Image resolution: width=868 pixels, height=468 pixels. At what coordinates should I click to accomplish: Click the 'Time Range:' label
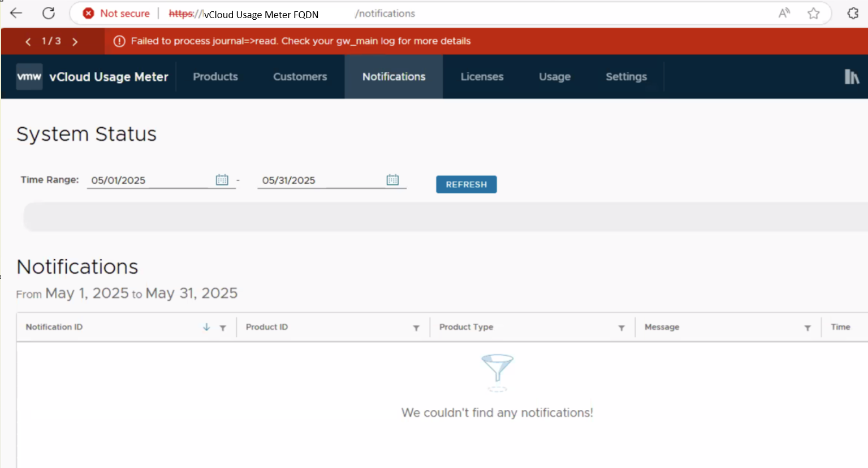[x=50, y=180]
